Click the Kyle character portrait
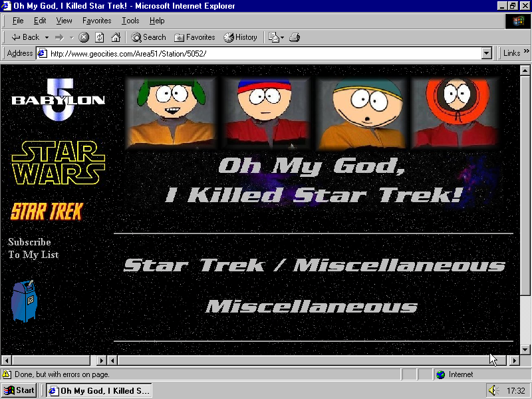 (171, 112)
